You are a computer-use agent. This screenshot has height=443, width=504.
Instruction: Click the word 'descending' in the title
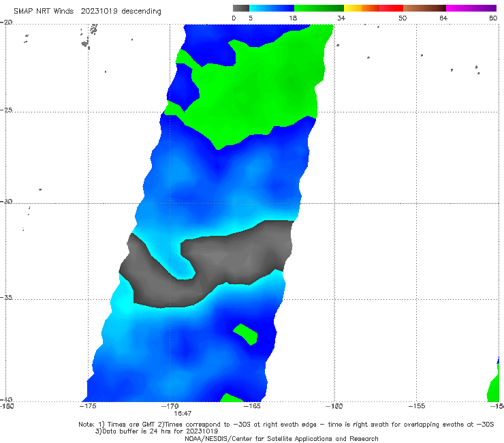pyautogui.click(x=142, y=12)
